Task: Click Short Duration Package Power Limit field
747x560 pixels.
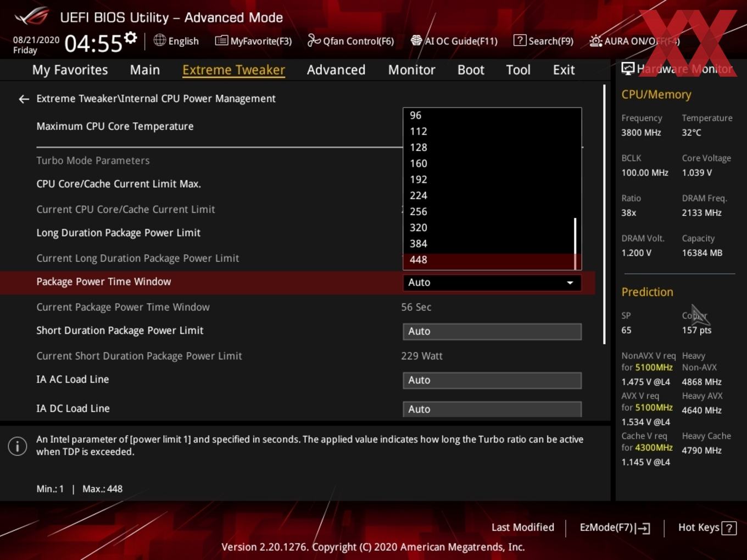Action: coord(492,331)
